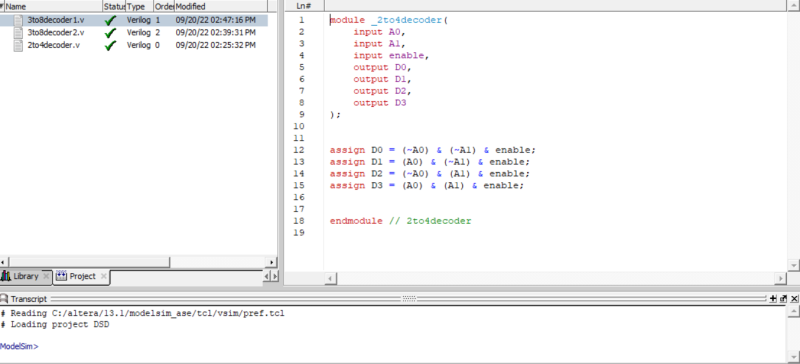Image resolution: width=800 pixels, height=364 pixels.
Task: Click '# Loading project DSD' transcript line
Action: 55,325
